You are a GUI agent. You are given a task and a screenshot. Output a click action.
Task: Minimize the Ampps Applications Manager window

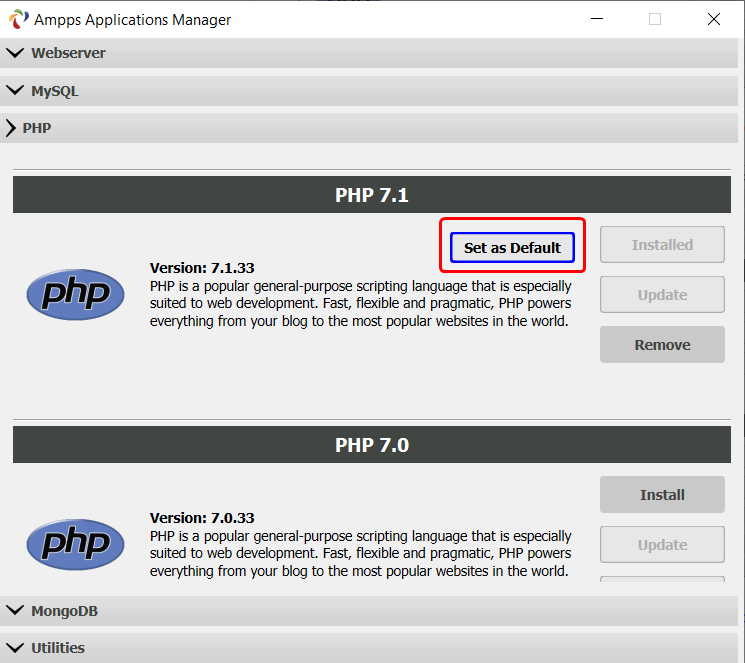tap(597, 19)
